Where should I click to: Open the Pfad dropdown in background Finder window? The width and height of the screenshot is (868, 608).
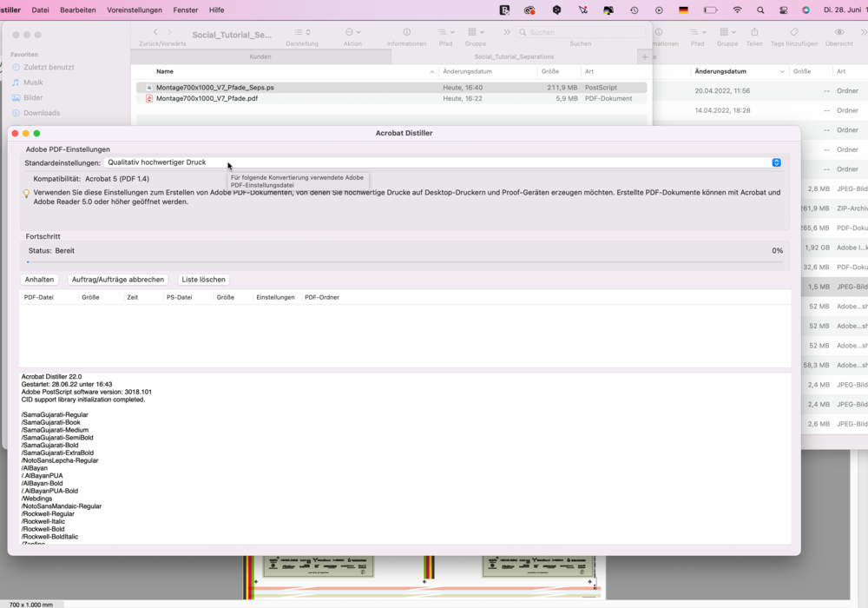(x=698, y=32)
